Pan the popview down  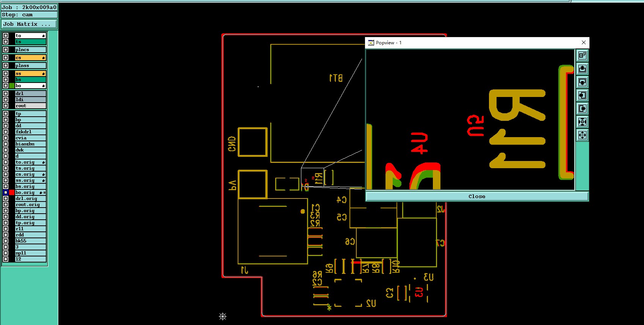pos(583,82)
